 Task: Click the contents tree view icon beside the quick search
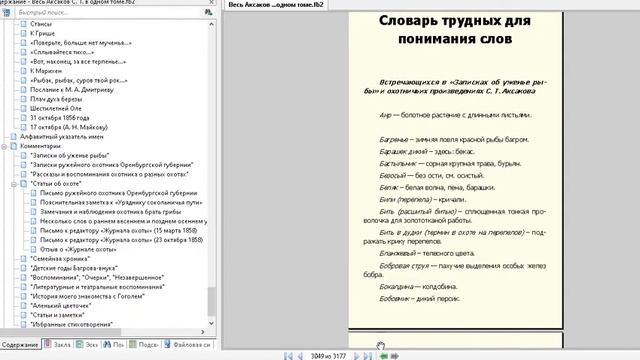6,13
